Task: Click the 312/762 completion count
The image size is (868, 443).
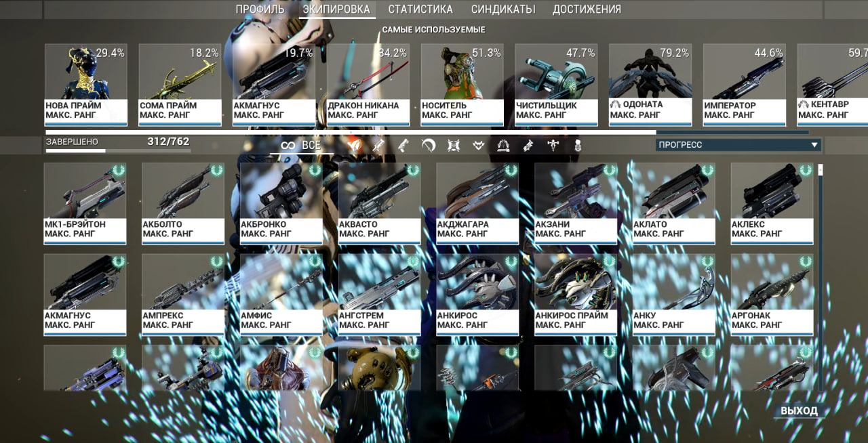Action: [x=168, y=142]
